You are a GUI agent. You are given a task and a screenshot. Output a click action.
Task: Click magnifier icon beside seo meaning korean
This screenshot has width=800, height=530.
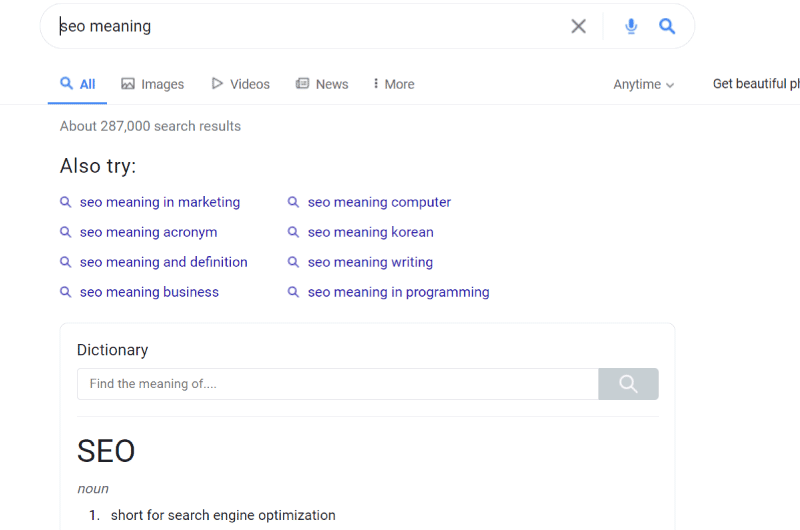click(293, 232)
